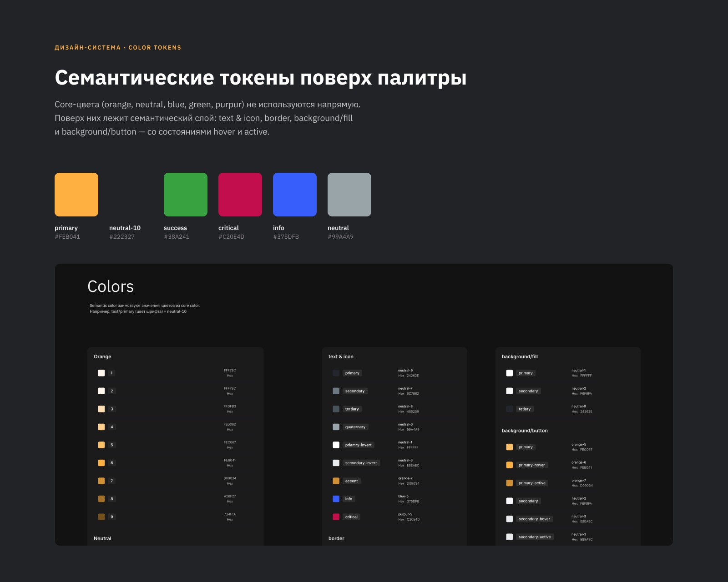The height and width of the screenshot is (582, 728).
Task: Click the large gray neutral swatch #99A4A9
Action: [x=349, y=195]
